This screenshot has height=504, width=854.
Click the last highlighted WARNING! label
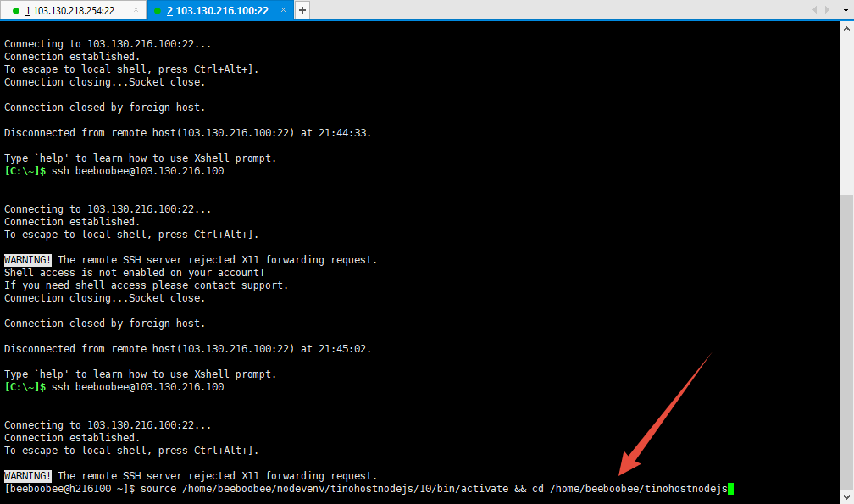click(x=28, y=476)
